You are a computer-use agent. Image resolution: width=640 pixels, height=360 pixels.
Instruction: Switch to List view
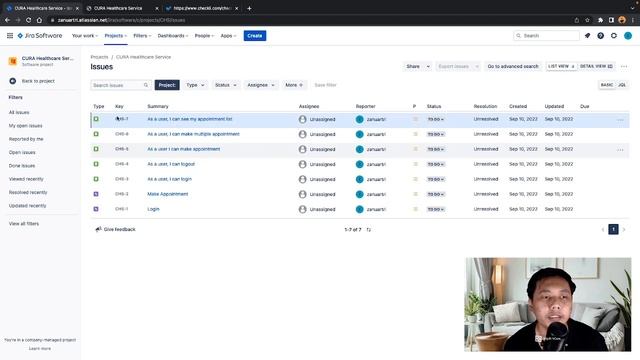coord(561,66)
